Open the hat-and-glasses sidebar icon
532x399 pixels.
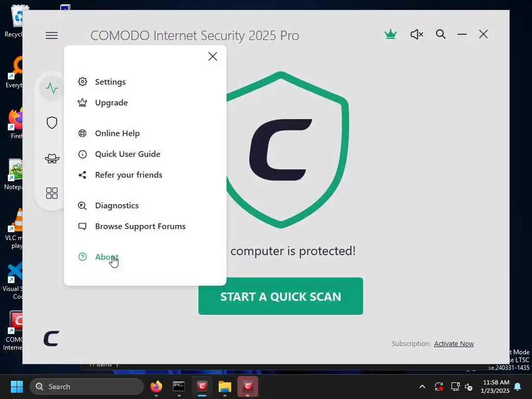coord(52,158)
